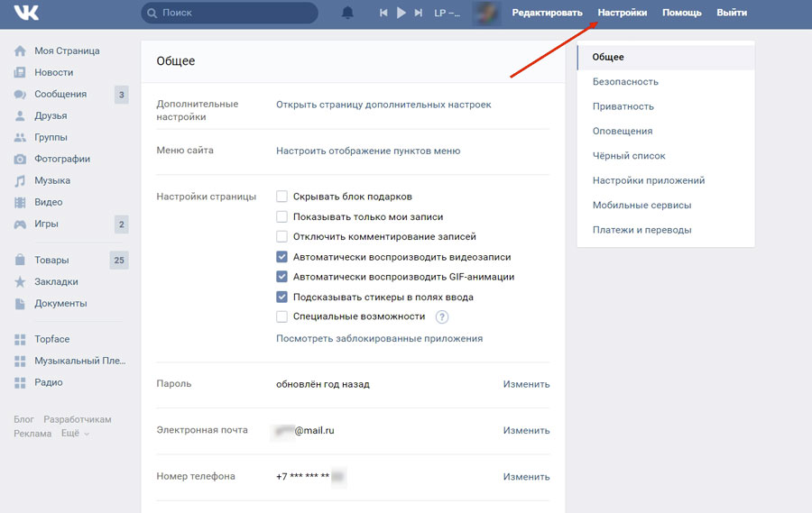This screenshot has width=812, height=513.
Task: Click Изменить next to Пароль
Action: pyautogui.click(x=526, y=384)
